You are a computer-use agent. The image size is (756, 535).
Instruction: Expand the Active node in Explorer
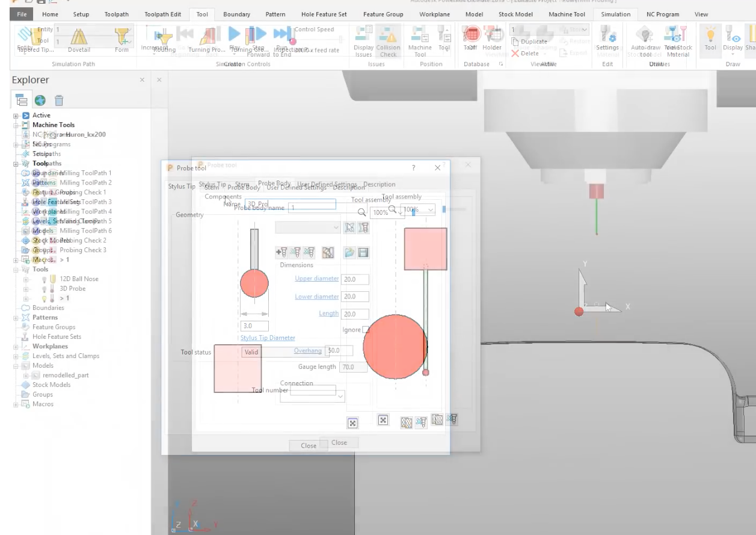16,116
